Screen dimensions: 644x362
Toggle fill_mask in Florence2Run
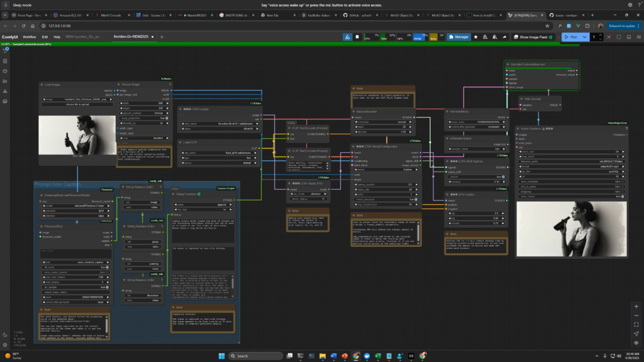click(x=76, y=267)
